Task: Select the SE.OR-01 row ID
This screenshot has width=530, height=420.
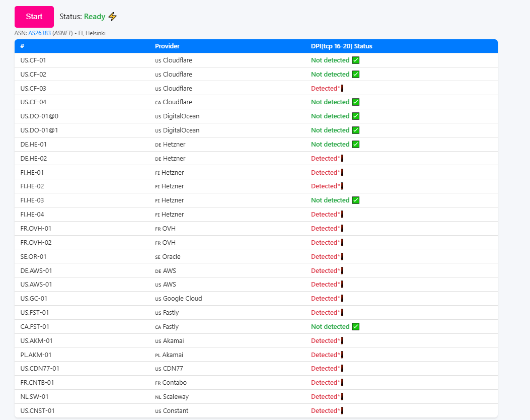Action: click(x=33, y=257)
